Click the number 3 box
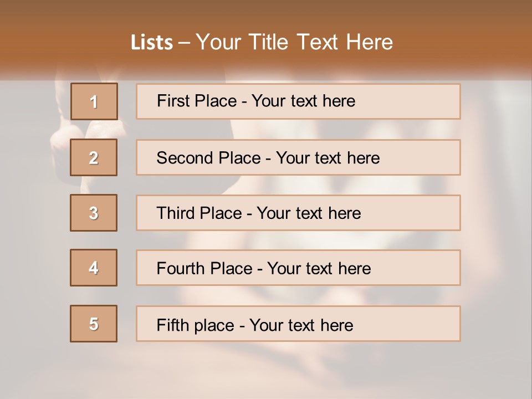Image resolution: width=532 pixels, height=399 pixels. (94, 213)
